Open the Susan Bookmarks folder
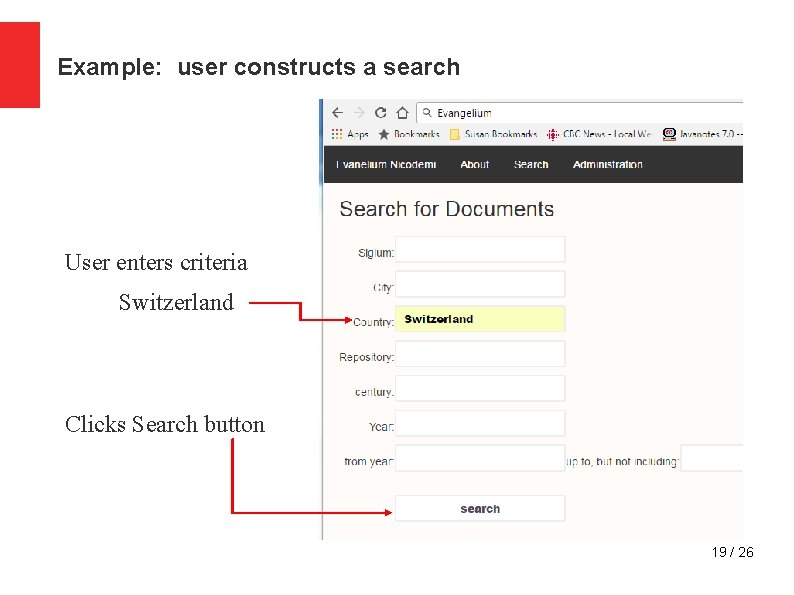The image size is (794, 595). click(x=493, y=134)
